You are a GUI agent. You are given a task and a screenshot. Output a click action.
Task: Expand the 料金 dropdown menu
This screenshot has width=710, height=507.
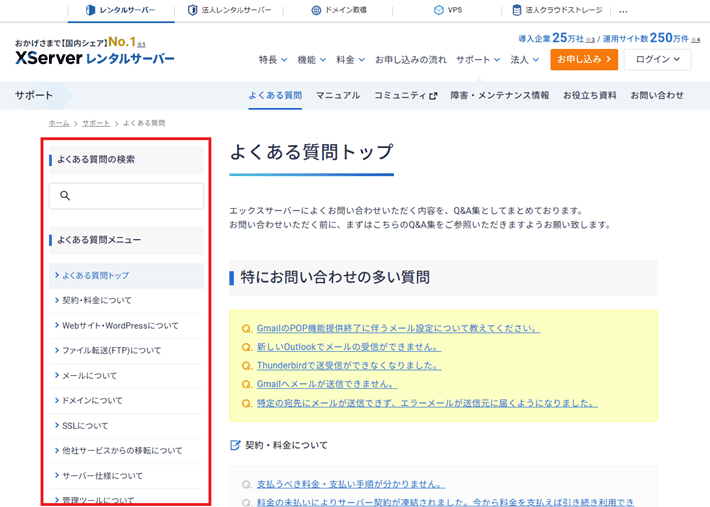pyautogui.click(x=350, y=59)
